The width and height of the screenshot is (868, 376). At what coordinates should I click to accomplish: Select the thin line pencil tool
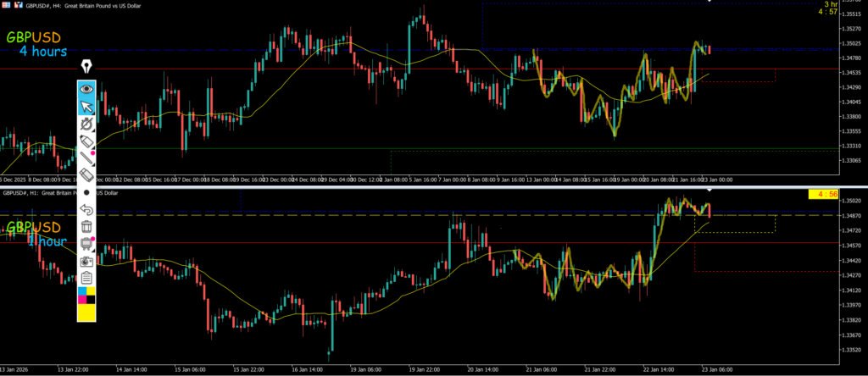click(86, 157)
